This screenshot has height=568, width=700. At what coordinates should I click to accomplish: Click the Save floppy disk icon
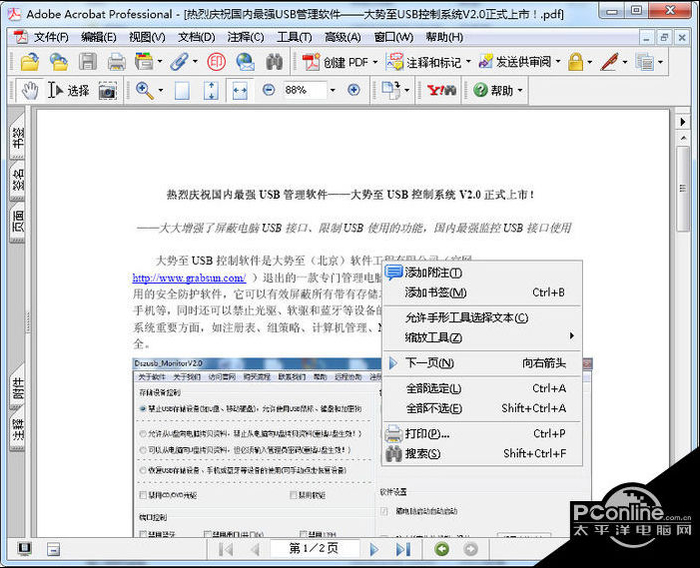pos(88,62)
